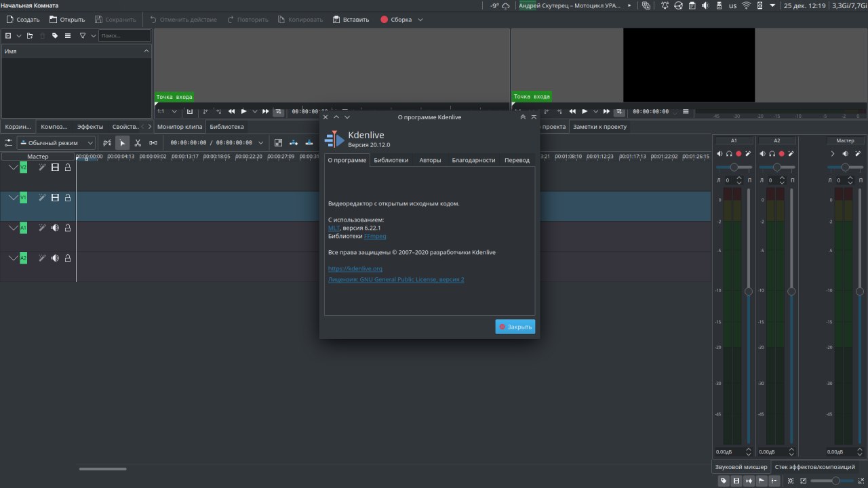Open effects for Master in audio mixer
Screen dimensions: 868x488
pyautogui.click(x=858, y=154)
